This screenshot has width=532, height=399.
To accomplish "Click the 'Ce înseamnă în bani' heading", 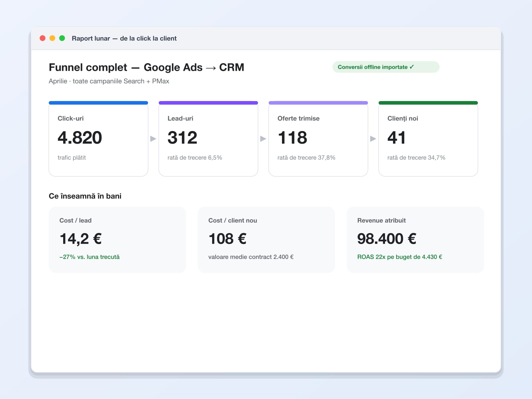I will point(85,196).
